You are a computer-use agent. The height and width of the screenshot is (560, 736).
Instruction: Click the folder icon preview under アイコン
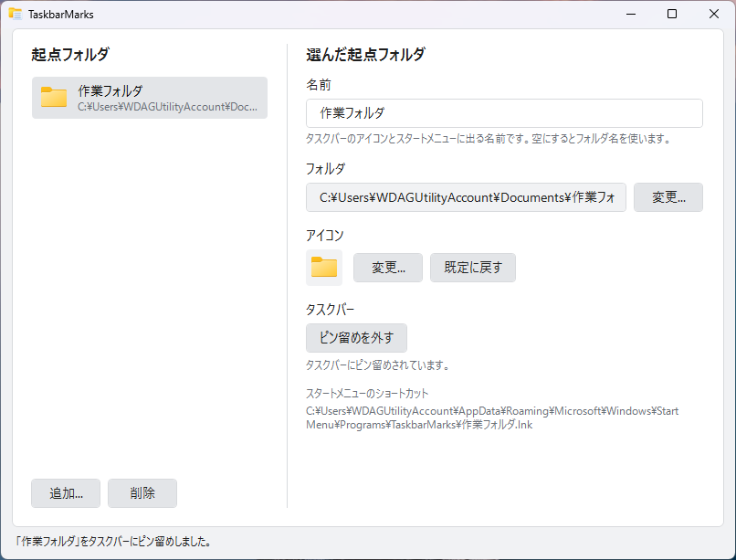324,268
